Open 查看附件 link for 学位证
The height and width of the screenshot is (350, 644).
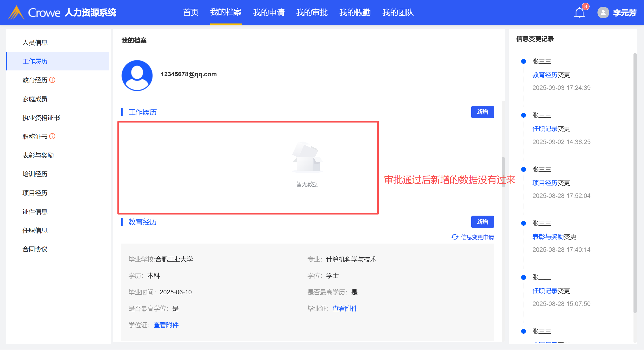coord(166,325)
